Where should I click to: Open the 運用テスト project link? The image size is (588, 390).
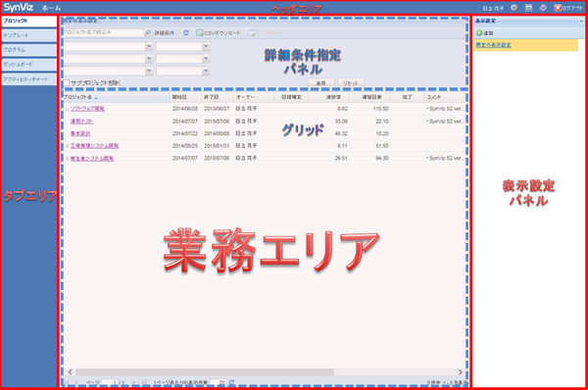pos(81,122)
